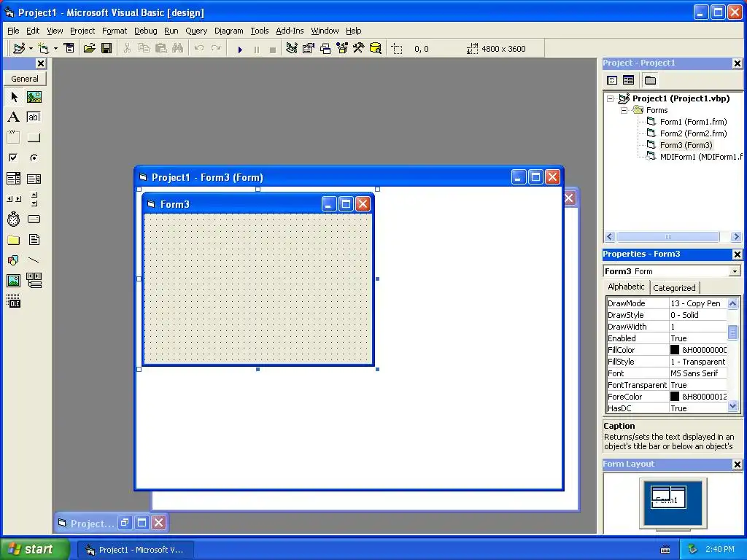Select the Timer tool
The image size is (747, 560).
coord(14,219)
